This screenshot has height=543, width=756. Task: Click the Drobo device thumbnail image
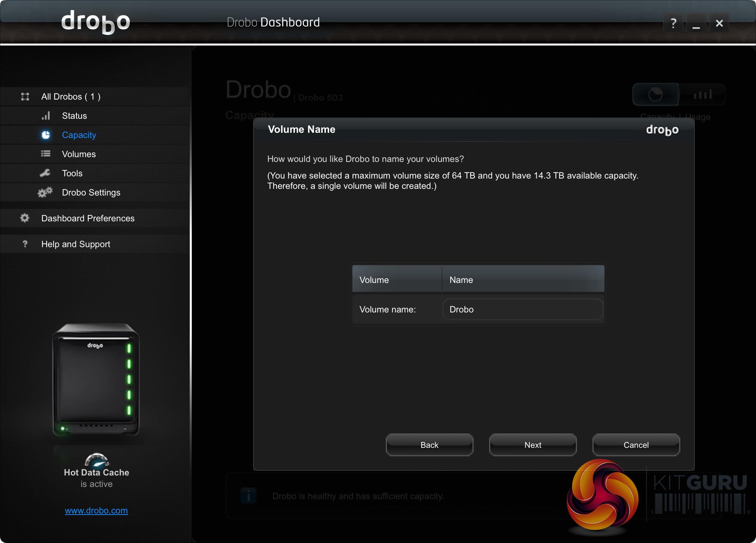coord(96,380)
